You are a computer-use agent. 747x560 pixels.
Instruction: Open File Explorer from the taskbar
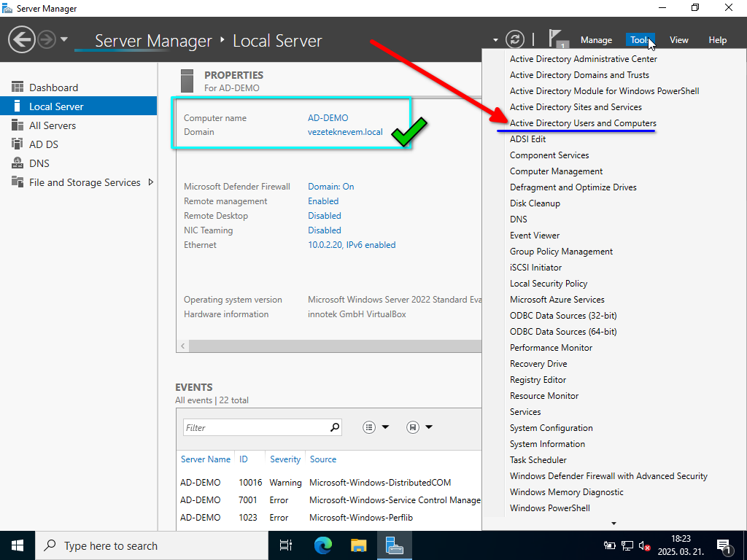(x=358, y=545)
